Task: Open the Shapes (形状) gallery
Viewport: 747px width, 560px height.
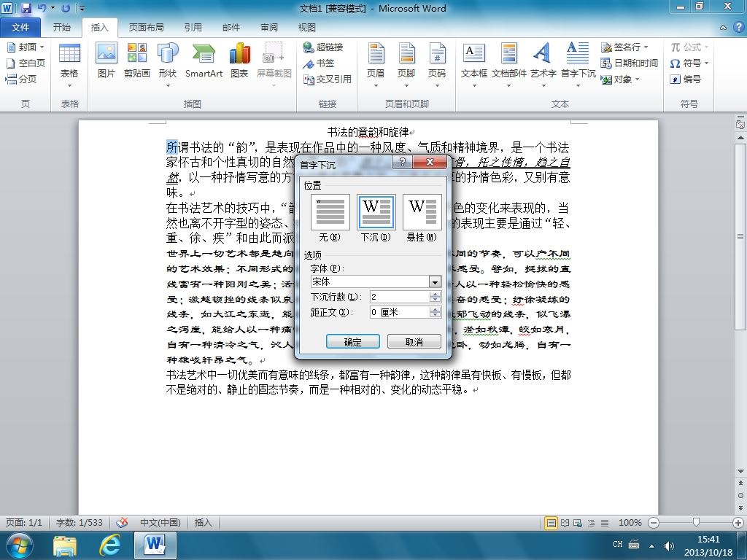Action: point(168,65)
